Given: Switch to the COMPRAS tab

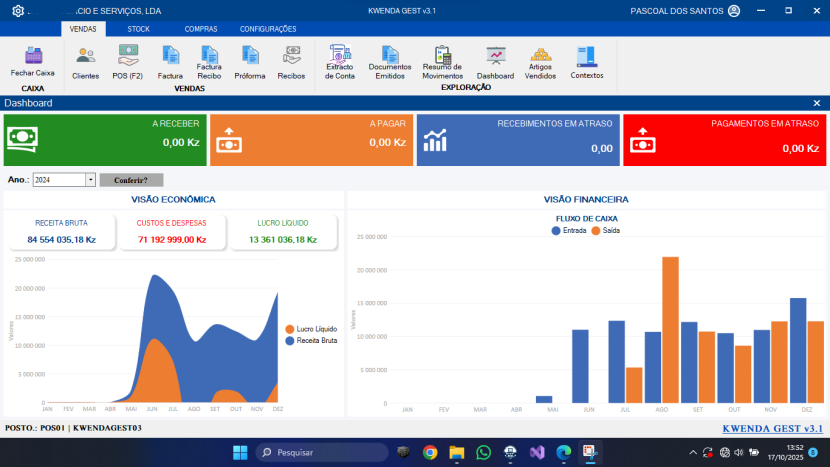Looking at the screenshot, I should click(201, 29).
